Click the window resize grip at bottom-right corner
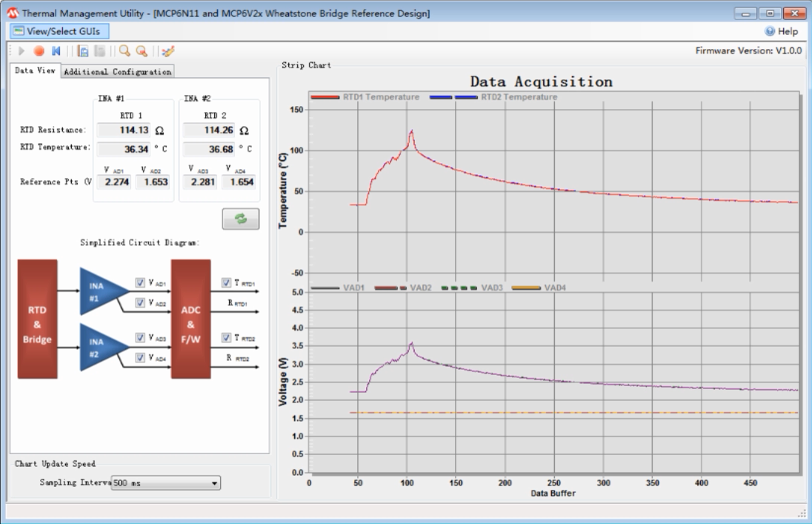This screenshot has width=812, height=524. pos(802,514)
